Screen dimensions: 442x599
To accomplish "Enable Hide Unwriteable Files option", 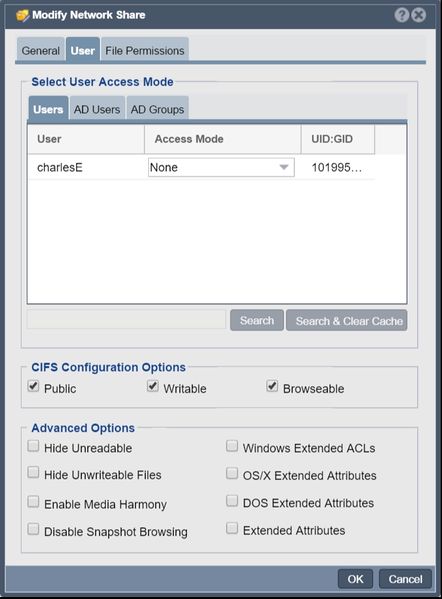I will tap(33, 473).
